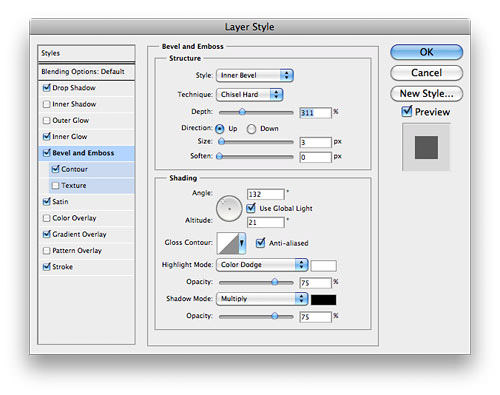The height and width of the screenshot is (395, 500).
Task: Select Blending Options: Default in list
Action: pyautogui.click(x=86, y=72)
